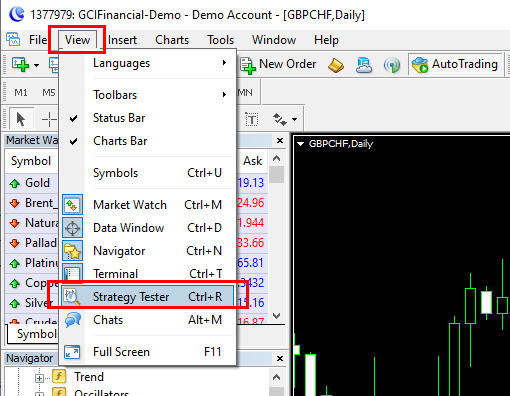
Task: Click the Chats speech bubble icon
Action: pos(73,320)
